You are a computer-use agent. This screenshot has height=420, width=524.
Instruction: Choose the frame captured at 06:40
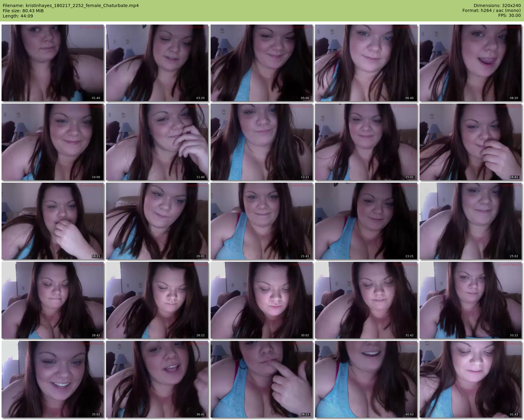click(366, 63)
